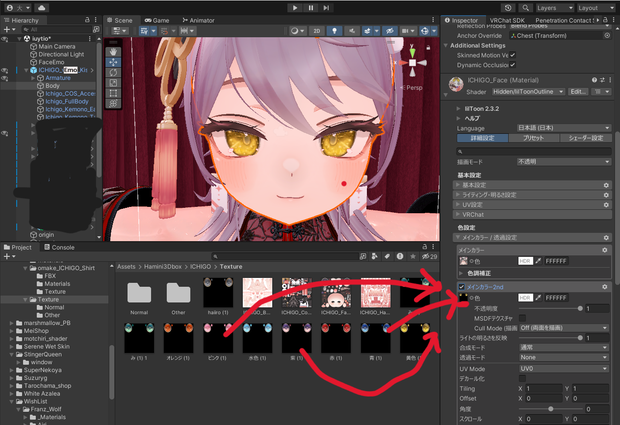Toggle scene lighting lightbulb icon

[335, 30]
